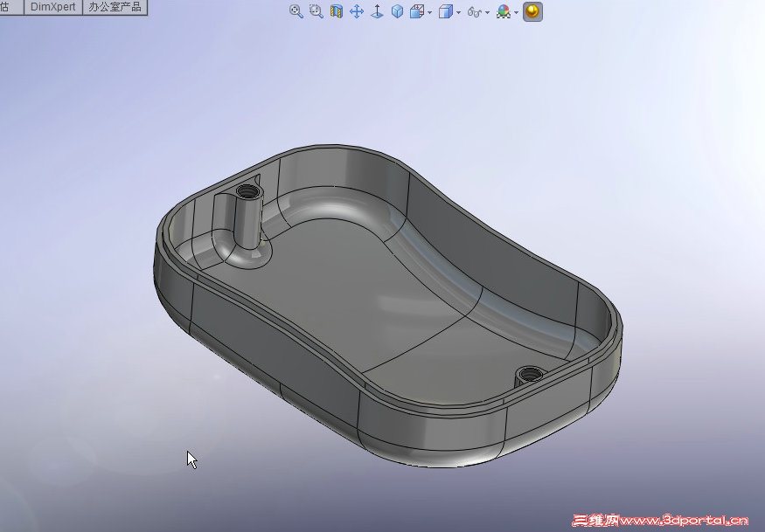Expand the Display Style dropdown arrow
The width and height of the screenshot is (765, 532).
459,12
